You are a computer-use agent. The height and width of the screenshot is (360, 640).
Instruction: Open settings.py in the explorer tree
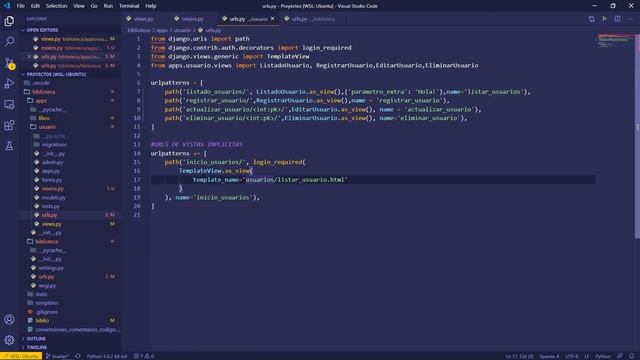51,268
